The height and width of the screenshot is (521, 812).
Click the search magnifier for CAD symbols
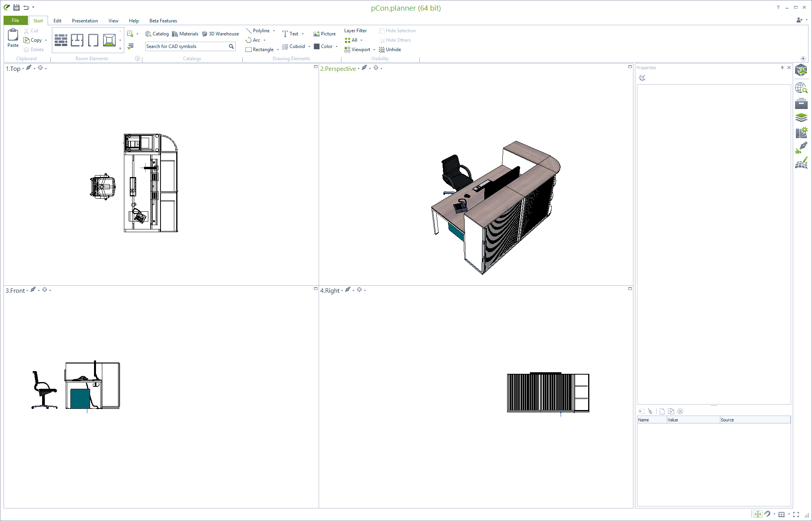click(x=231, y=46)
